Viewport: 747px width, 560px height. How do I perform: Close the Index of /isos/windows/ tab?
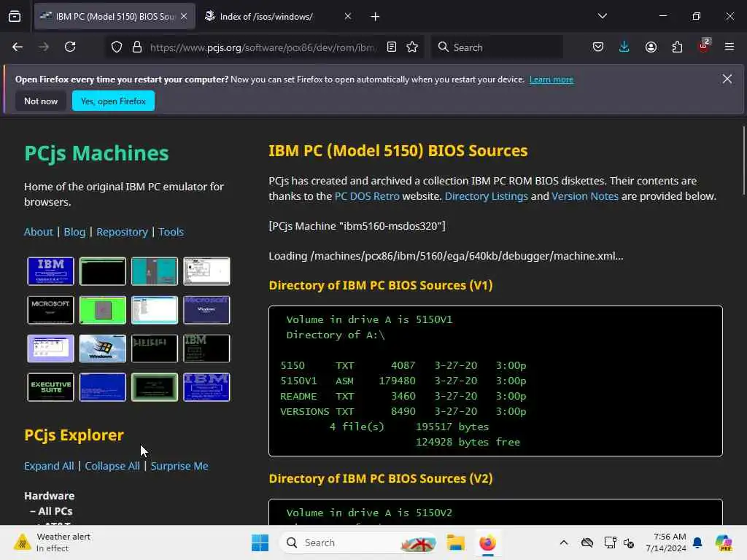(348, 16)
